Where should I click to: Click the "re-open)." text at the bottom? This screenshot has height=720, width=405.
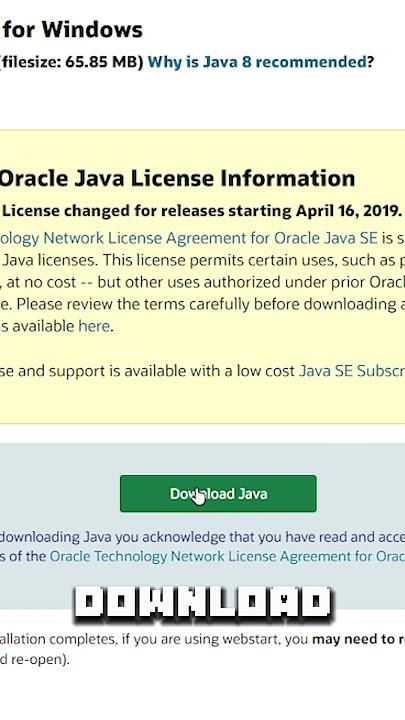tap(34, 659)
